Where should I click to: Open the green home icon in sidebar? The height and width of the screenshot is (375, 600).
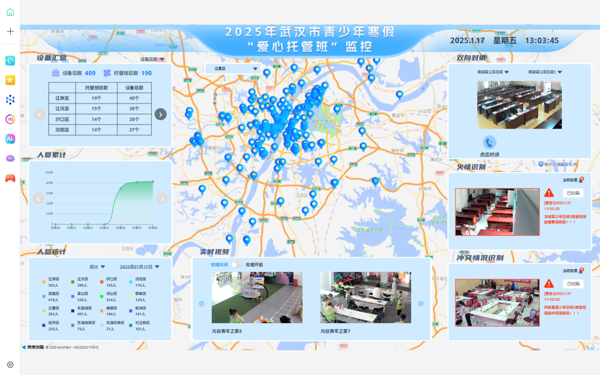[10, 12]
